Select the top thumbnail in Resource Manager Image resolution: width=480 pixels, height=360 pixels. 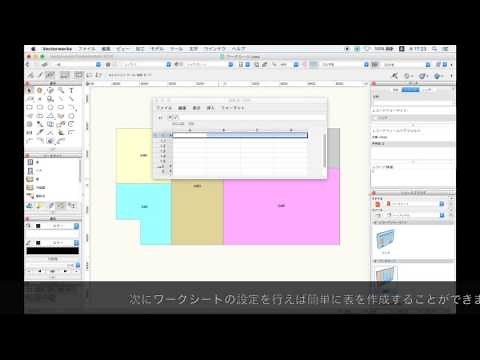click(x=386, y=240)
